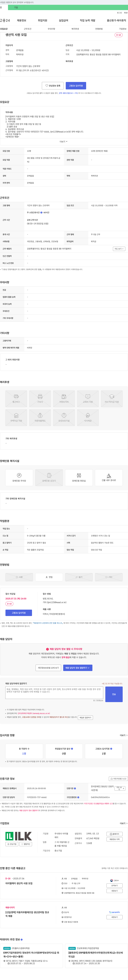
Task: Open the 지도 보기 map dropdown
Action: (119, 249)
